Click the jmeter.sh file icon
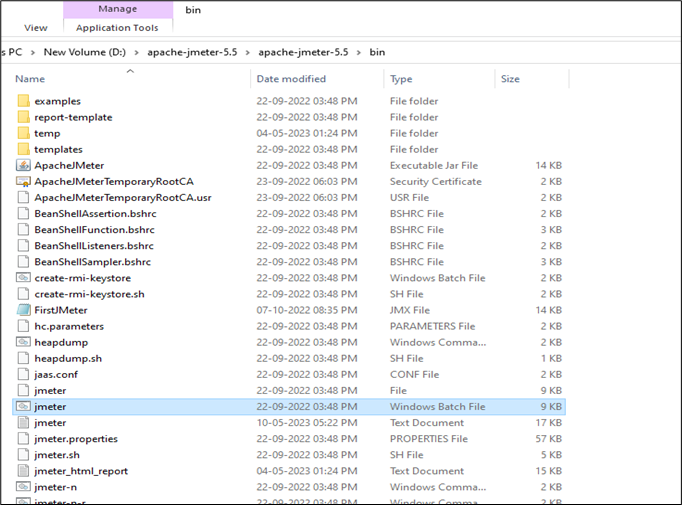 23,455
